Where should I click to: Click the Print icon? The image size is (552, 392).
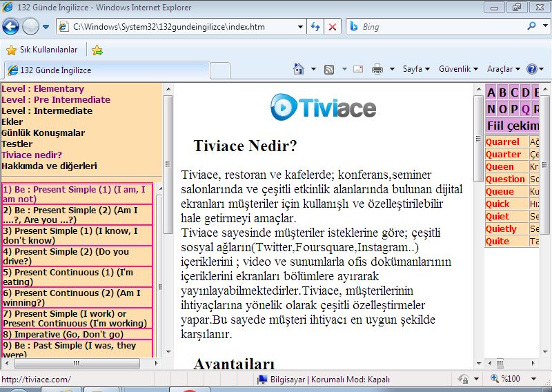(x=377, y=69)
